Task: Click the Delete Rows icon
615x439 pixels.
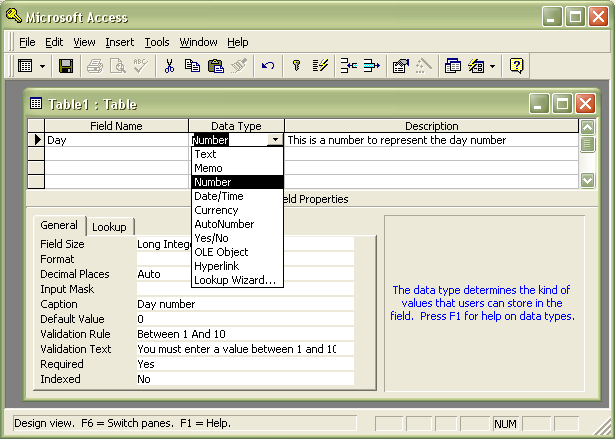Action: 371,66
